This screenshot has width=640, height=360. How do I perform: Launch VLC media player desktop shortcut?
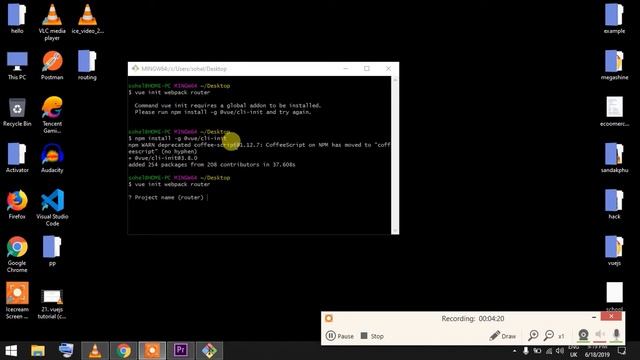(x=52, y=22)
